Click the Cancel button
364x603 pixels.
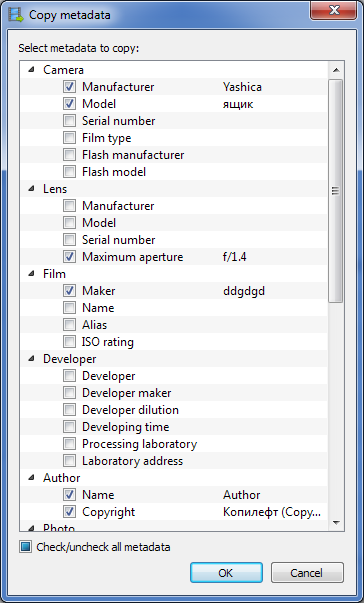(x=307, y=573)
